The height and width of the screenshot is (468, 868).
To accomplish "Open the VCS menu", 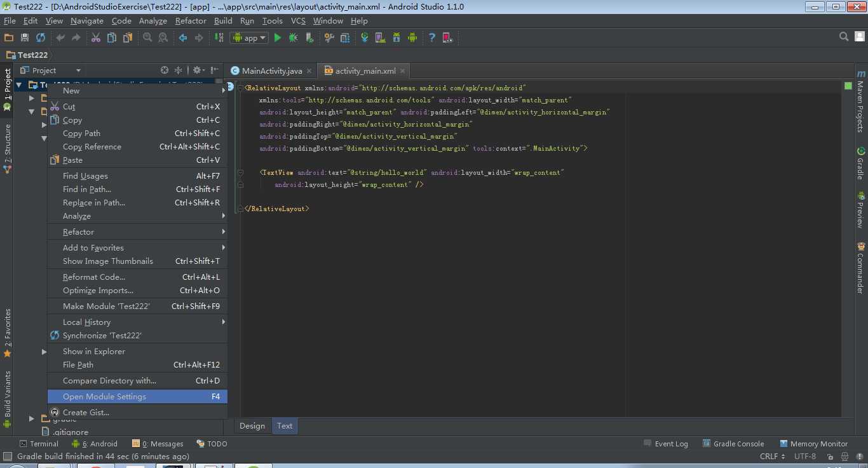I will [298, 21].
